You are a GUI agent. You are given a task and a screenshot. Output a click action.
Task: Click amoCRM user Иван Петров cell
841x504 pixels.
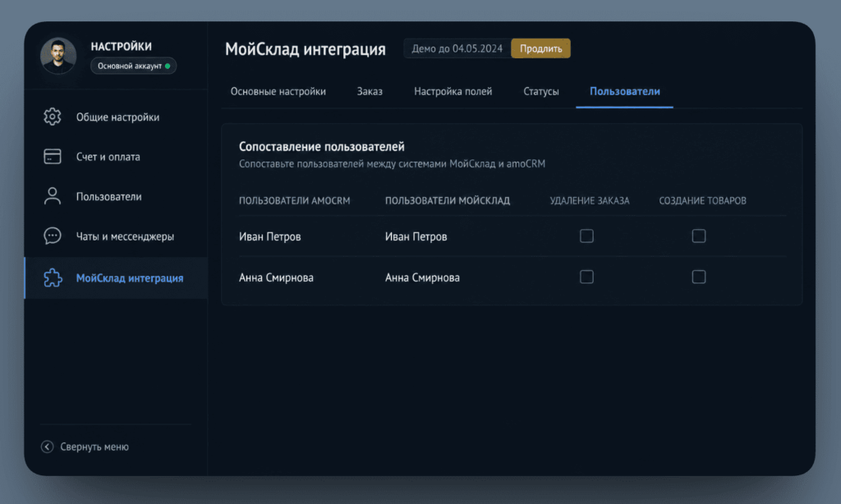[x=269, y=236]
